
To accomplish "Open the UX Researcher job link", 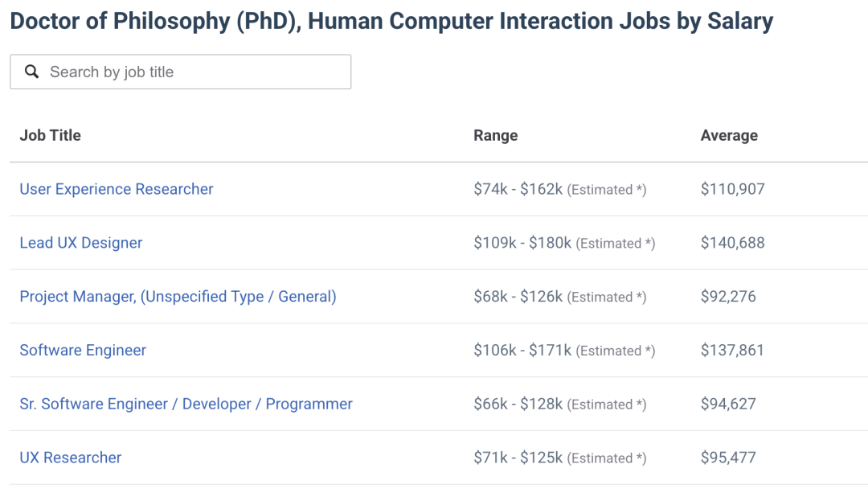I will pos(71,458).
